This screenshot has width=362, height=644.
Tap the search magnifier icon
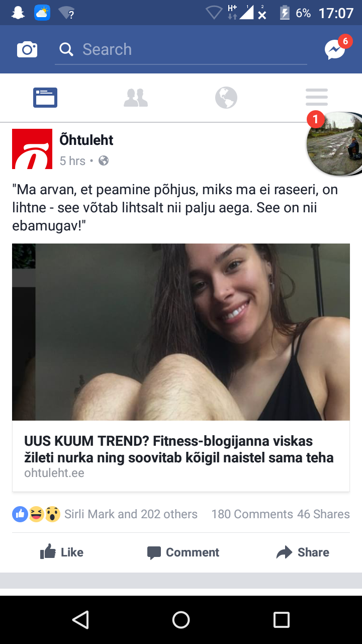coord(66,49)
